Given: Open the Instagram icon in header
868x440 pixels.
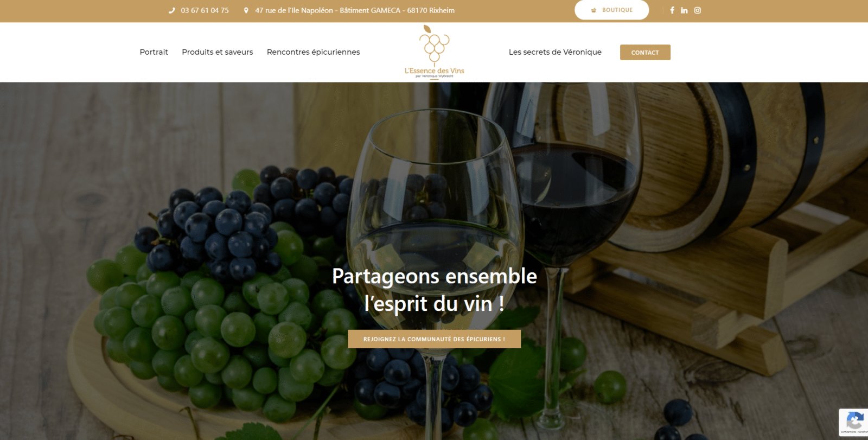Looking at the screenshot, I should (x=698, y=10).
